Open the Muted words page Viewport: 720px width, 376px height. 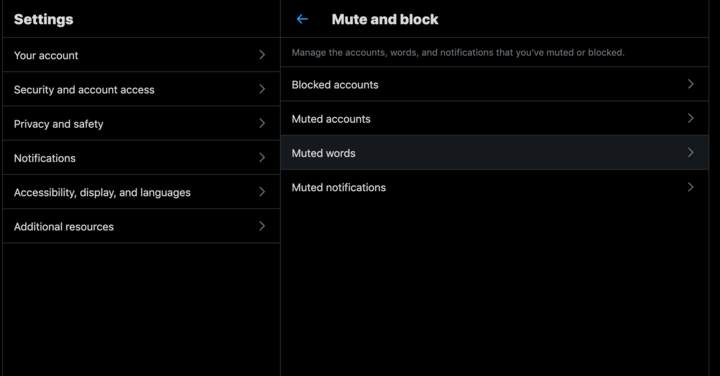coord(495,152)
